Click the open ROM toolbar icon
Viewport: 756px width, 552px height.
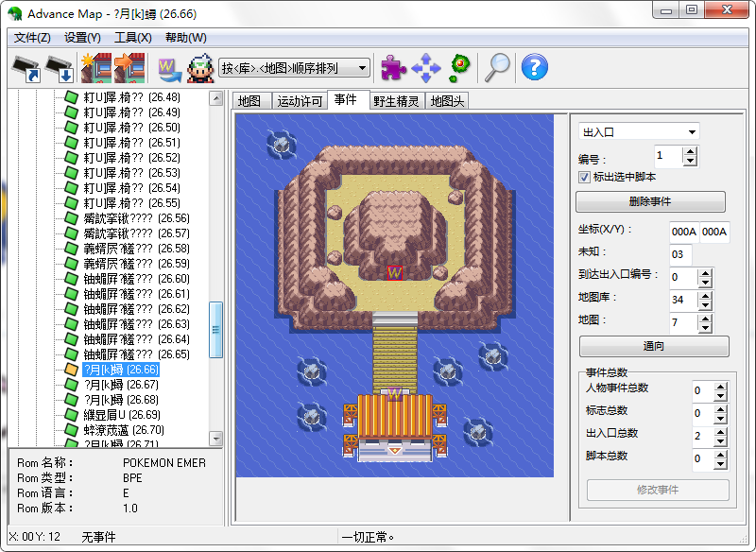pyautogui.click(x=26, y=68)
